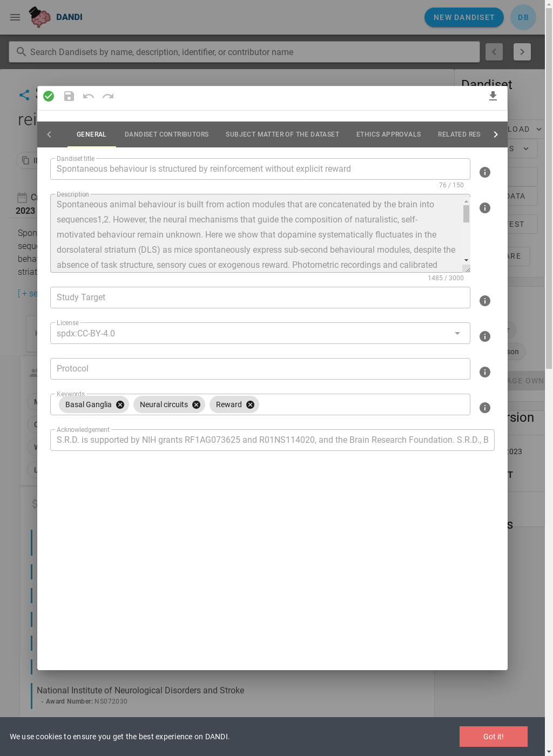The height and width of the screenshot is (756, 553).
Task: Go to previous search result arrow
Action: (494, 52)
